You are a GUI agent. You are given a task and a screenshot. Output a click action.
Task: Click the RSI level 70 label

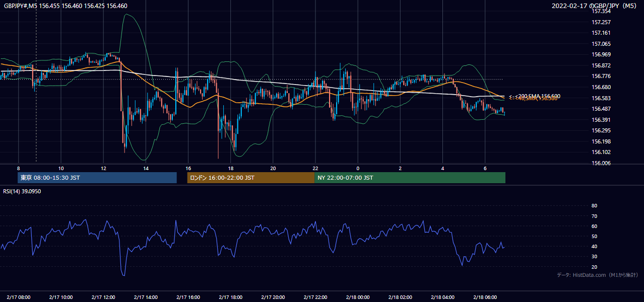coord(594,216)
